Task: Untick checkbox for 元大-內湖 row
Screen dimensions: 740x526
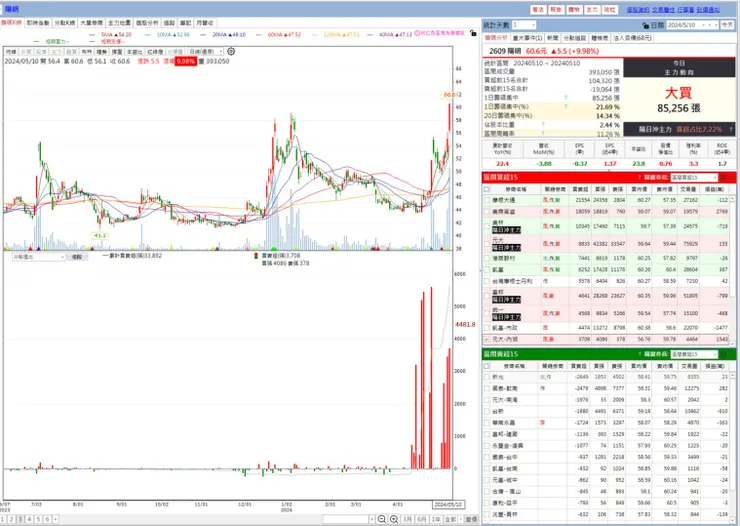Action: point(487,339)
